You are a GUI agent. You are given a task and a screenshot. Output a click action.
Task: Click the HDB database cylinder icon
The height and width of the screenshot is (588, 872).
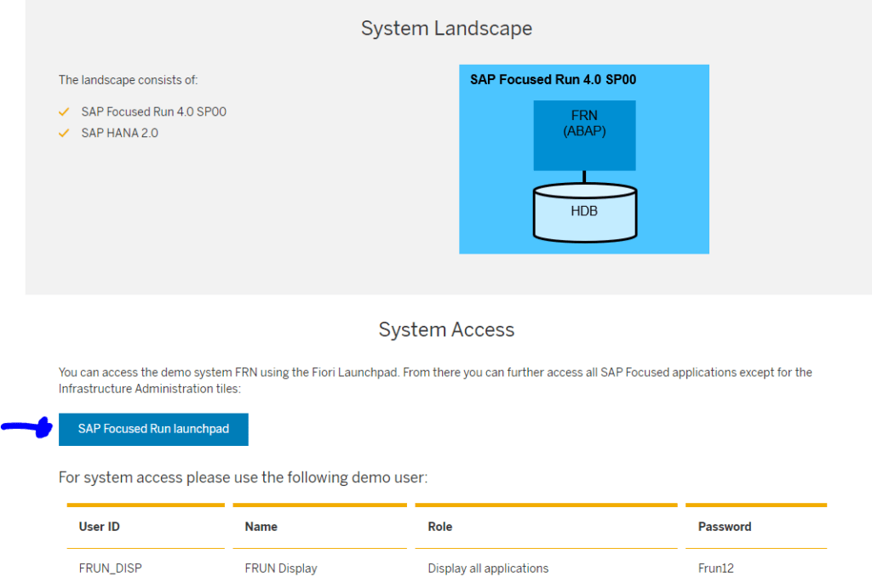pyautogui.click(x=584, y=213)
